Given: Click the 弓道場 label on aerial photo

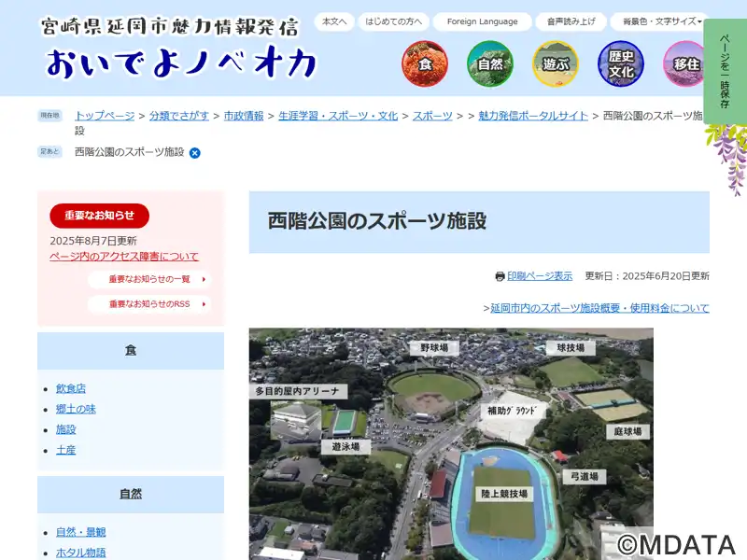Looking at the screenshot, I should [585, 477].
